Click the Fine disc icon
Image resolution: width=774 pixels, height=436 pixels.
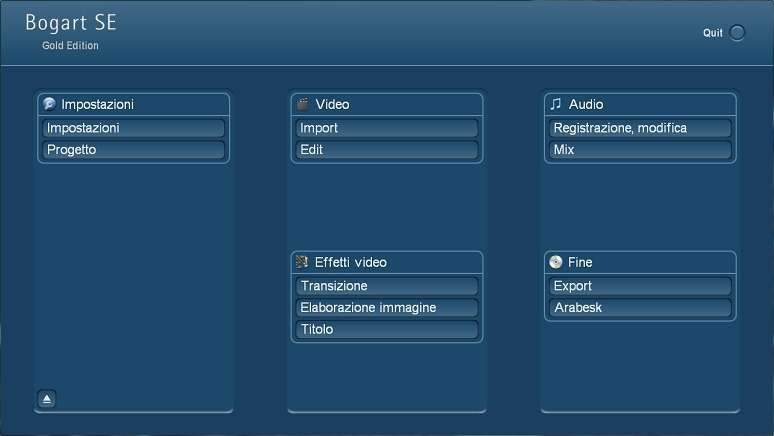click(556, 262)
